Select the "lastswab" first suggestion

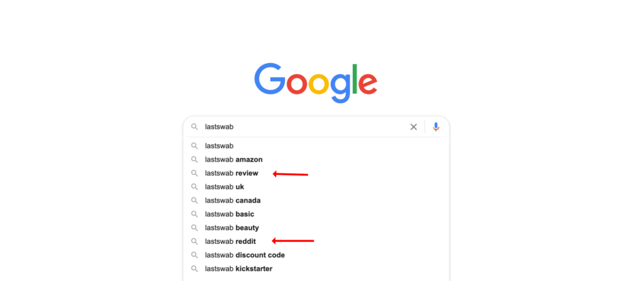point(219,146)
